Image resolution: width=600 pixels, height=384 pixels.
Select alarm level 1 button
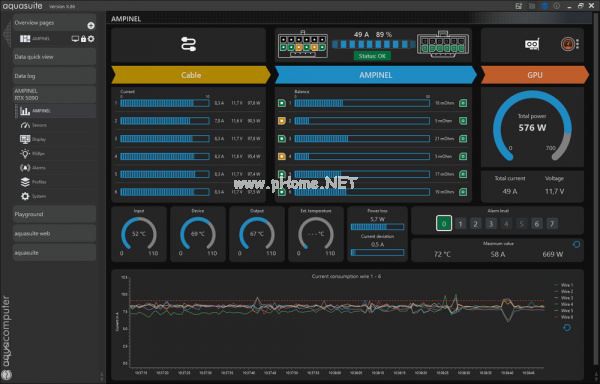[460, 224]
